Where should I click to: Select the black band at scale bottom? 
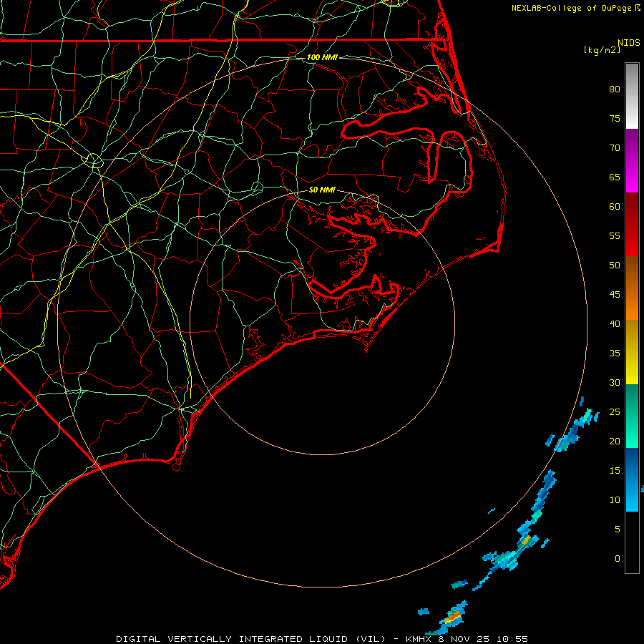point(632,542)
